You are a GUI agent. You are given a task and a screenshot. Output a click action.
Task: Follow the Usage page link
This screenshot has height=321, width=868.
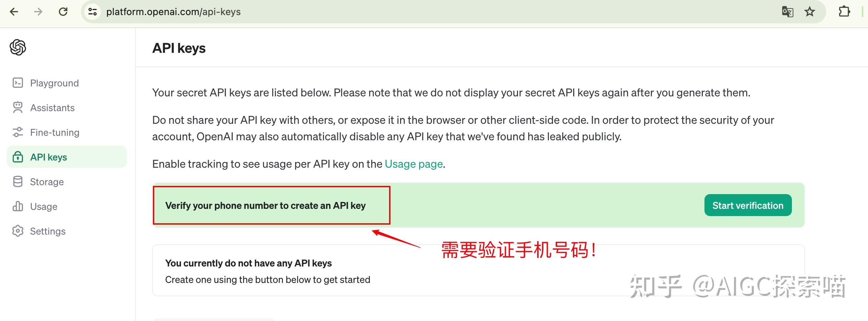tap(414, 164)
